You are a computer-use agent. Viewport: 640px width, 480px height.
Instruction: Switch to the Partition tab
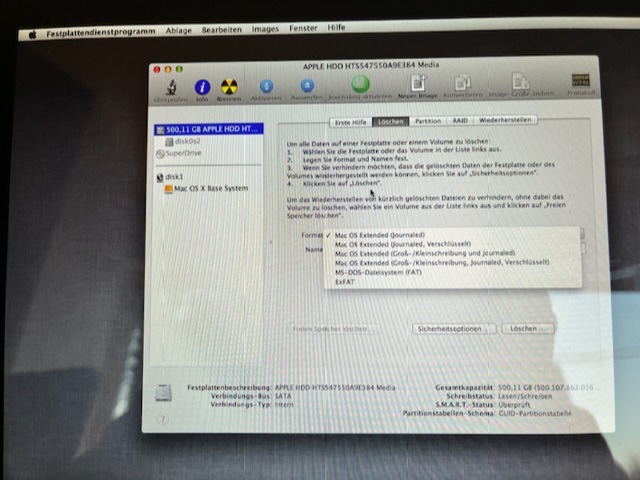(428, 121)
